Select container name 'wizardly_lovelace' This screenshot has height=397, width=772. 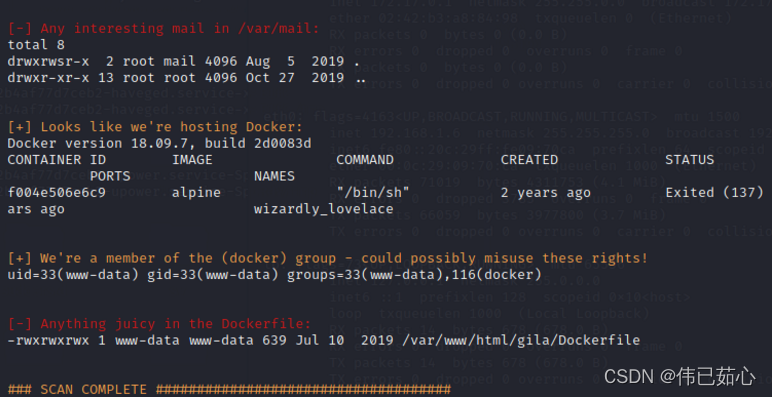point(323,209)
